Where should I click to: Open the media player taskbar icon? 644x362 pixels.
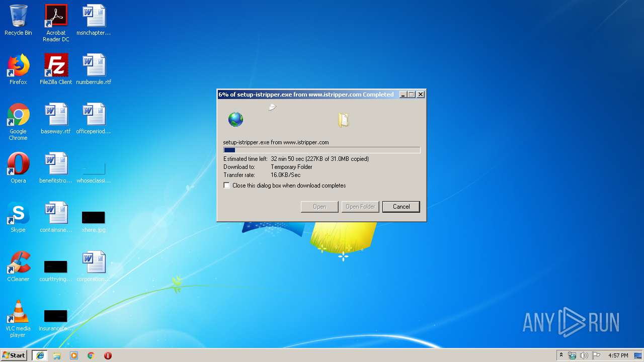pos(74,355)
